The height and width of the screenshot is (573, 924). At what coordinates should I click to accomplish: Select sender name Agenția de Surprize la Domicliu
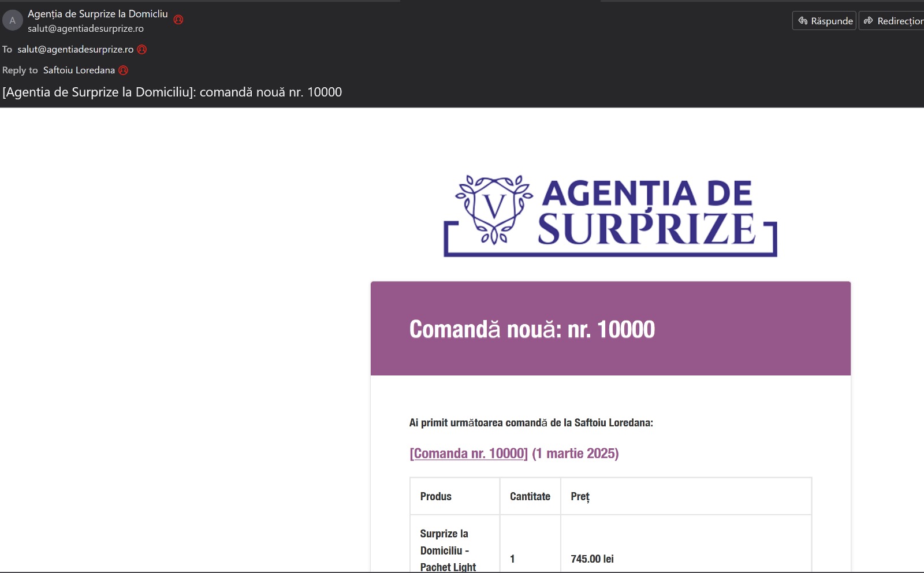(x=98, y=14)
